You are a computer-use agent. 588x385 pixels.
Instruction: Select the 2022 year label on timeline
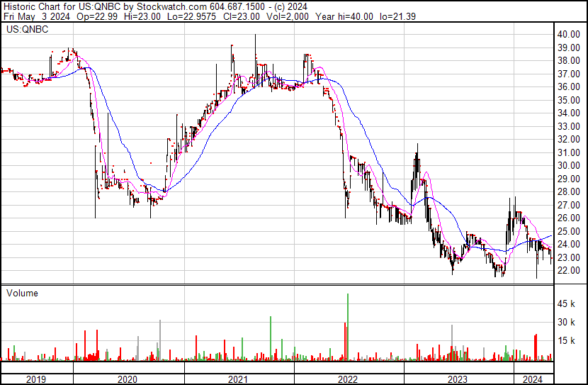click(x=348, y=379)
